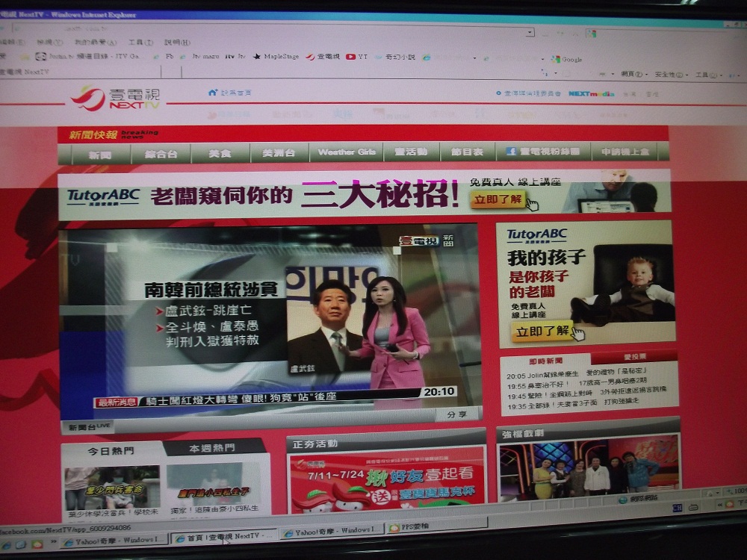Switch to first Yahoo!奇摩 taskbar window
This screenshot has width=747, height=560.
(114, 541)
